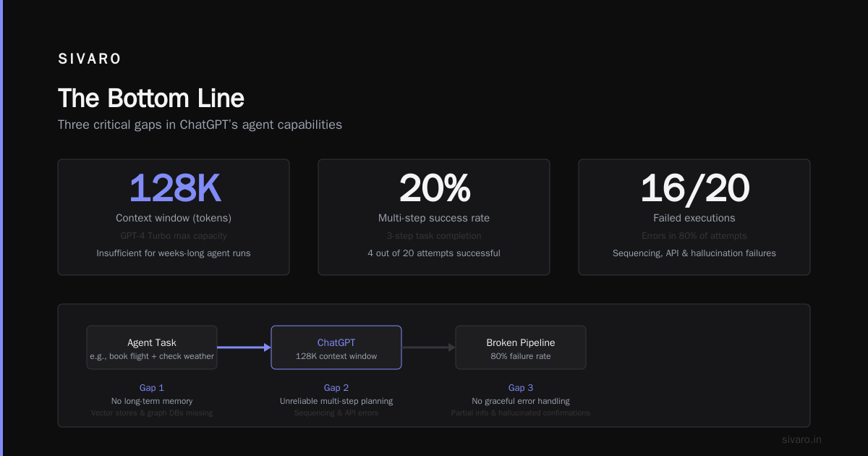Screen dimensions: 868x456
Task: Click The Bottom Line heading
Action: 151,98
